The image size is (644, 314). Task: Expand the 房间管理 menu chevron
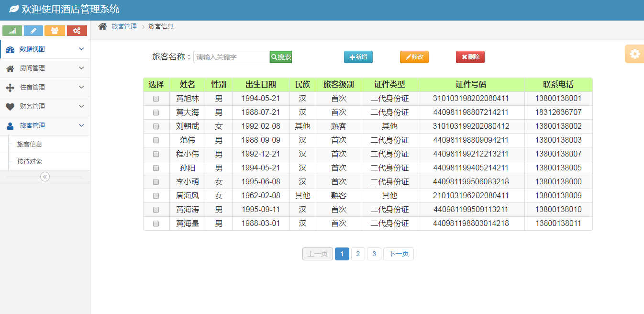coord(81,68)
